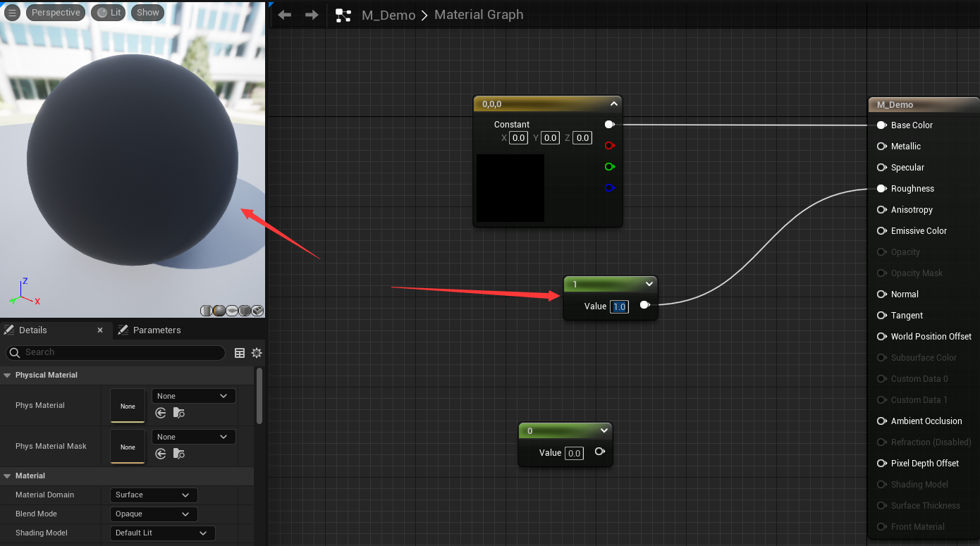Open the Shading Model dropdown
The image size is (980, 546).
tap(162, 533)
